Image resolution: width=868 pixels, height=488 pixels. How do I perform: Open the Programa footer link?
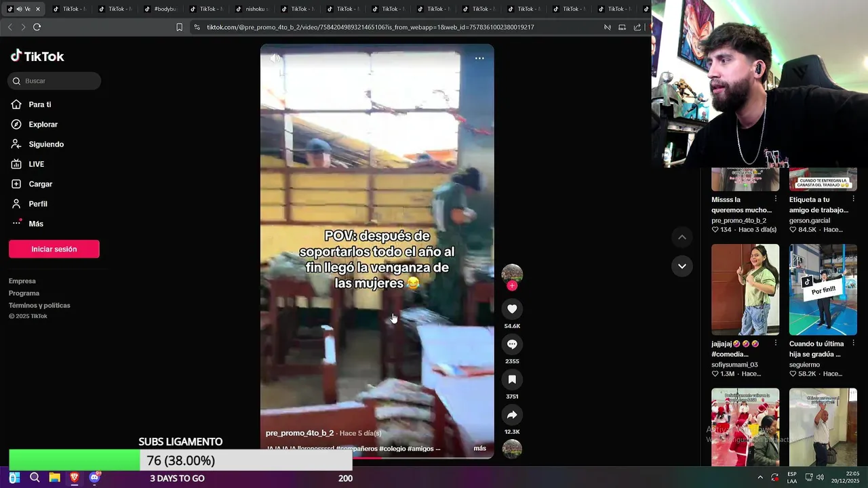pyautogui.click(x=24, y=293)
